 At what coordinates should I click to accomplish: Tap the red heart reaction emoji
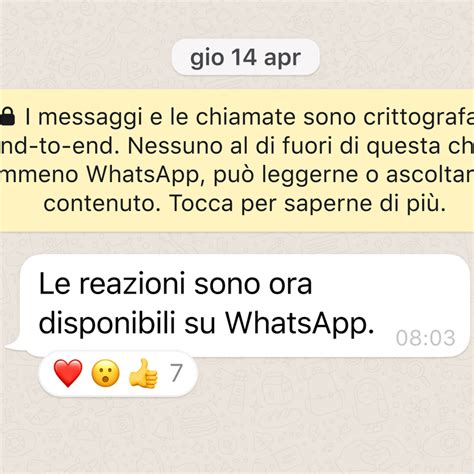68,373
